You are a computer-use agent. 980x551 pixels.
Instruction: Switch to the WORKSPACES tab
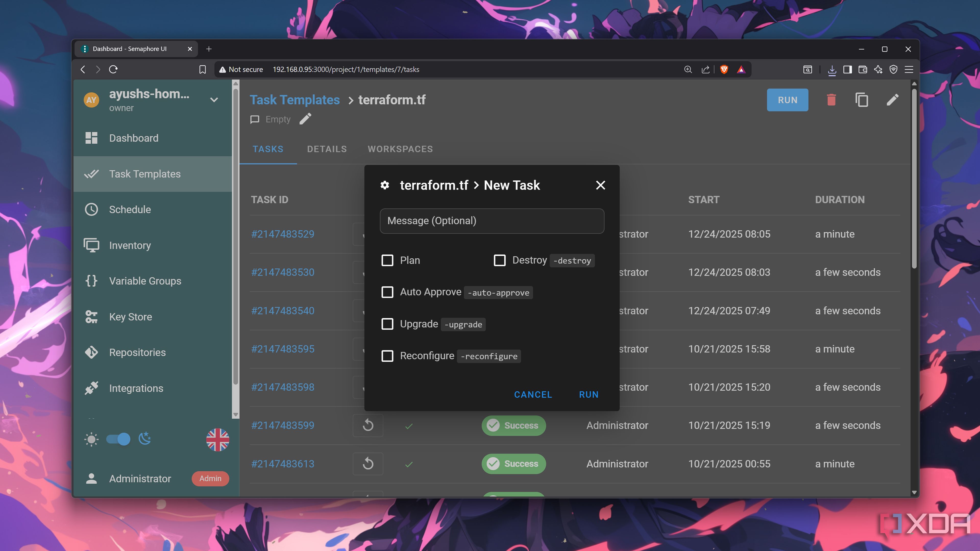click(400, 149)
